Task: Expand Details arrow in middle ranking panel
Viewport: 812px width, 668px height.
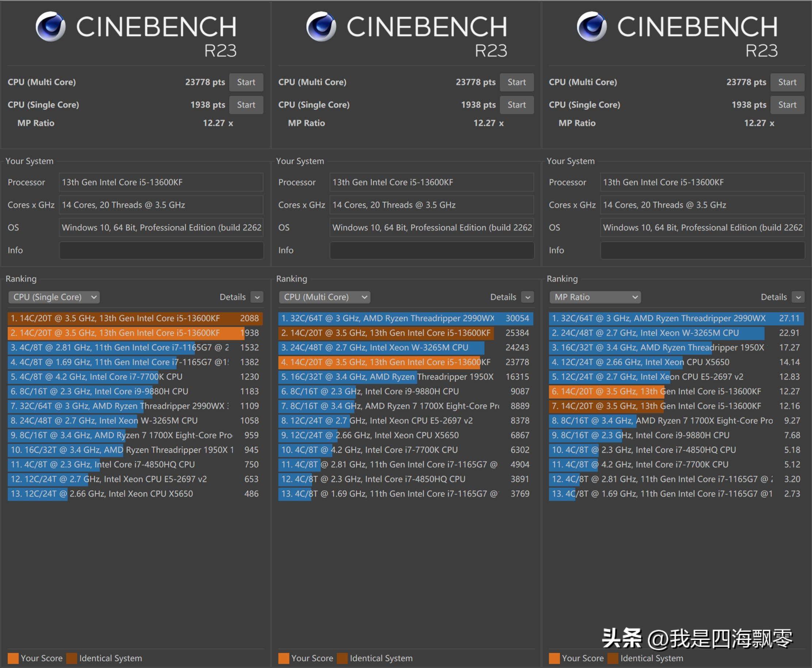Action: pyautogui.click(x=527, y=297)
